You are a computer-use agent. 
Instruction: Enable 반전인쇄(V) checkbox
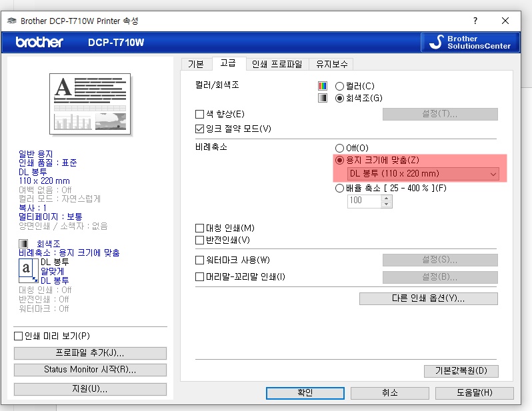(x=199, y=240)
